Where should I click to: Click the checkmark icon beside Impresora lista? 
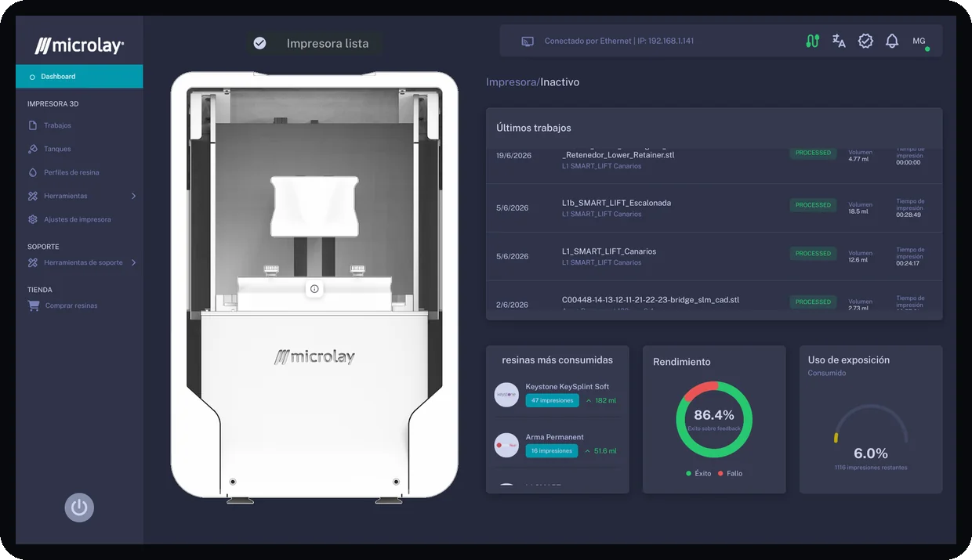[x=259, y=44]
